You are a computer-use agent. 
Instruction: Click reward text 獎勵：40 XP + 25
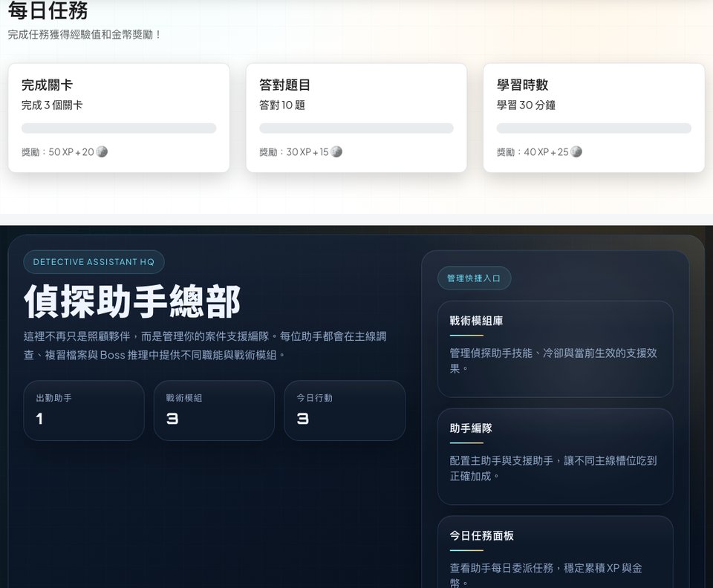pos(533,152)
